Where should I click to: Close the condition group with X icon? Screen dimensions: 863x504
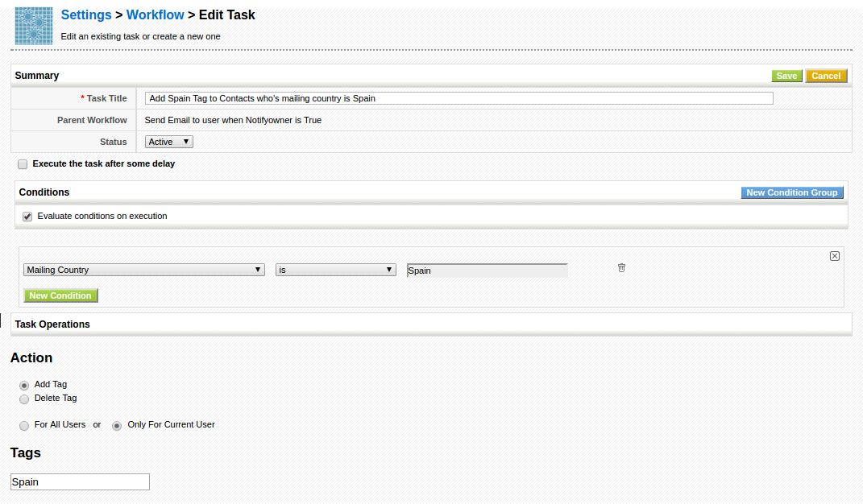pos(834,256)
